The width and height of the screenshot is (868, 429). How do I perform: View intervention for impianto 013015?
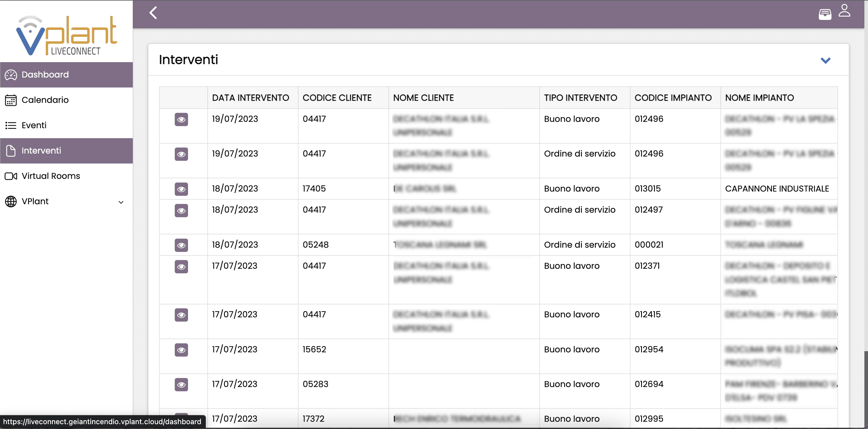(x=181, y=189)
